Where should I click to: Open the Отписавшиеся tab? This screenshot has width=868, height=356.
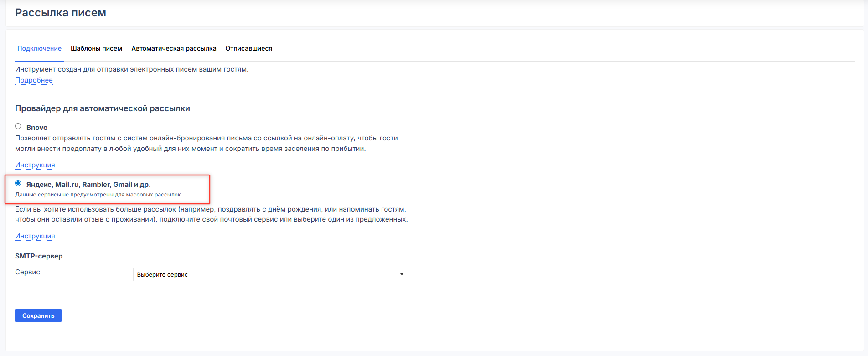(248, 48)
